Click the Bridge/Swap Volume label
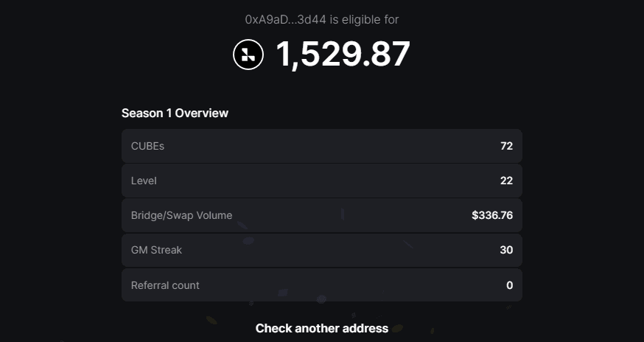The image size is (644, 342). pos(181,215)
